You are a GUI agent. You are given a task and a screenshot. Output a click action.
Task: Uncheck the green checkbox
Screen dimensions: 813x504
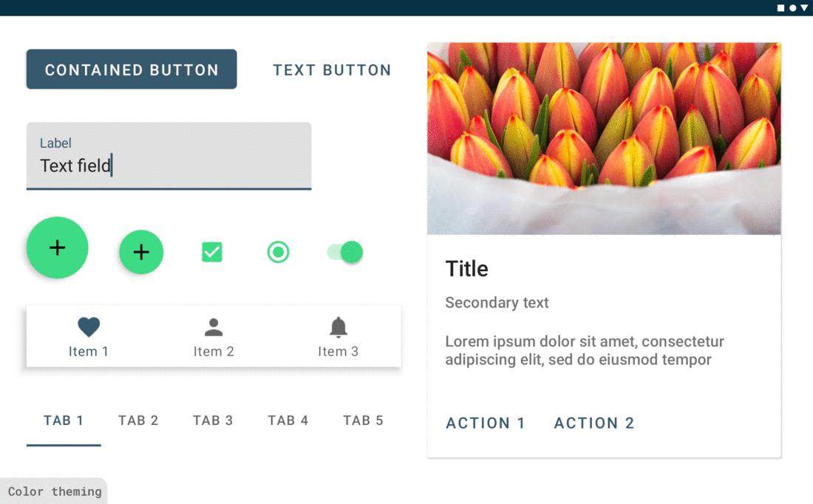pyautogui.click(x=212, y=252)
